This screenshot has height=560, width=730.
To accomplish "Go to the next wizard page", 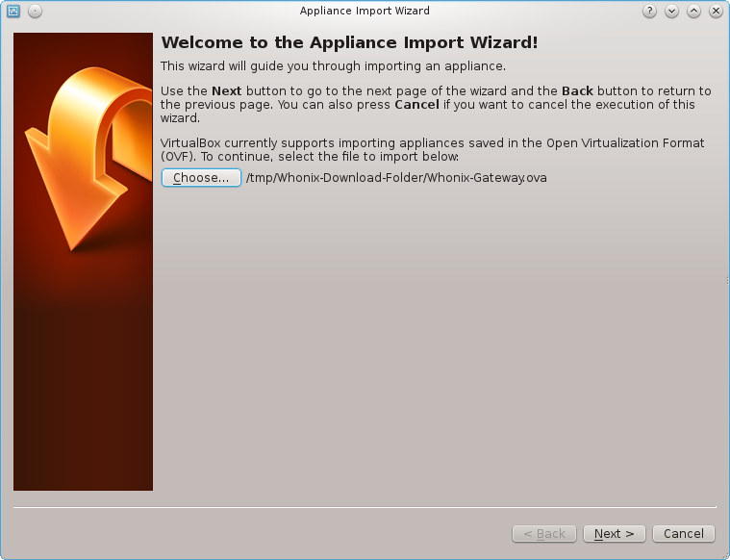I will (614, 533).
